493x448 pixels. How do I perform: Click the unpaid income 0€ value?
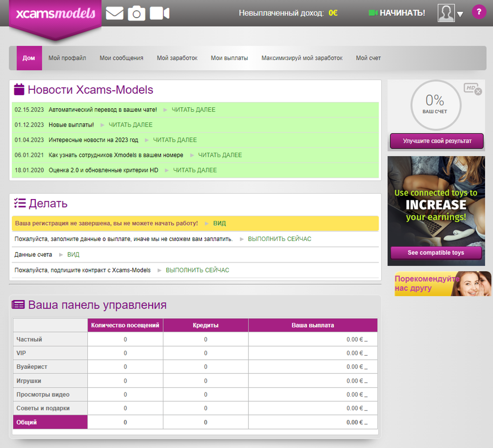[x=333, y=13]
